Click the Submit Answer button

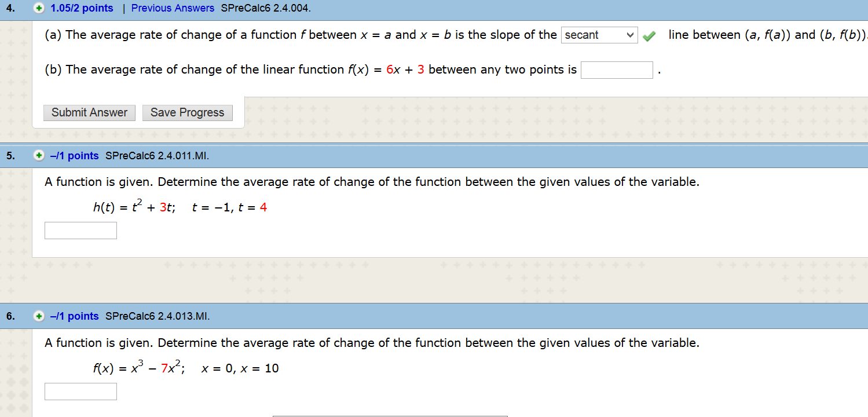[x=89, y=112]
